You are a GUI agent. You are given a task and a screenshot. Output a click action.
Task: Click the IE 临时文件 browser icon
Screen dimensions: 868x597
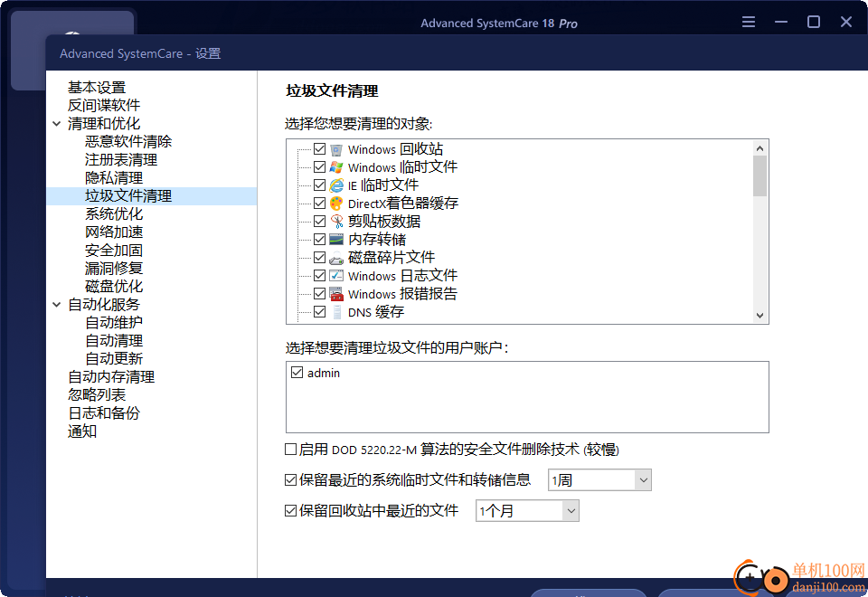336,185
